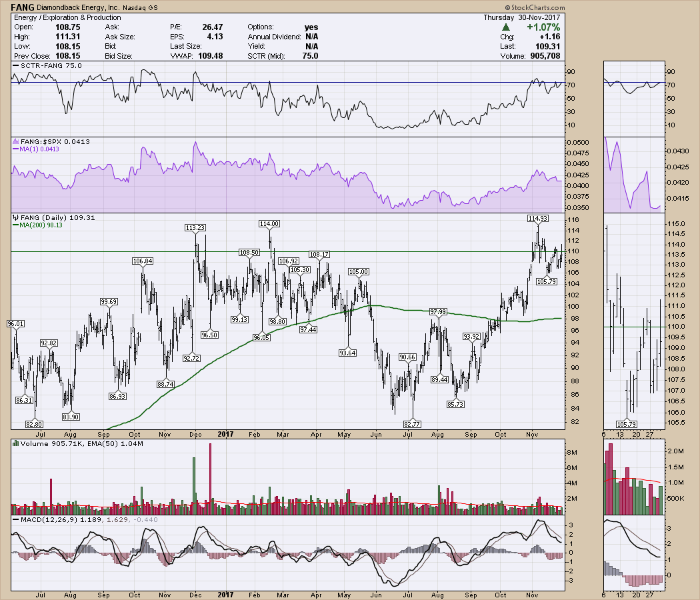
Task: Click the Options value yes
Action: [311, 27]
